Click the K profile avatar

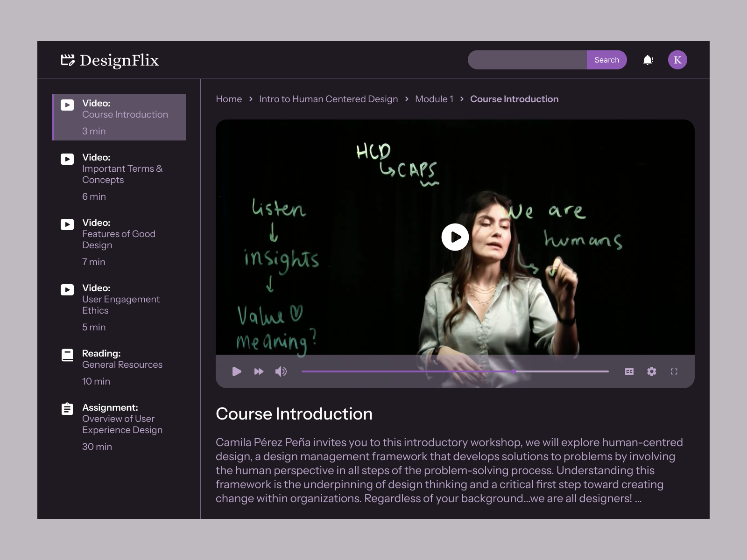[x=677, y=59]
